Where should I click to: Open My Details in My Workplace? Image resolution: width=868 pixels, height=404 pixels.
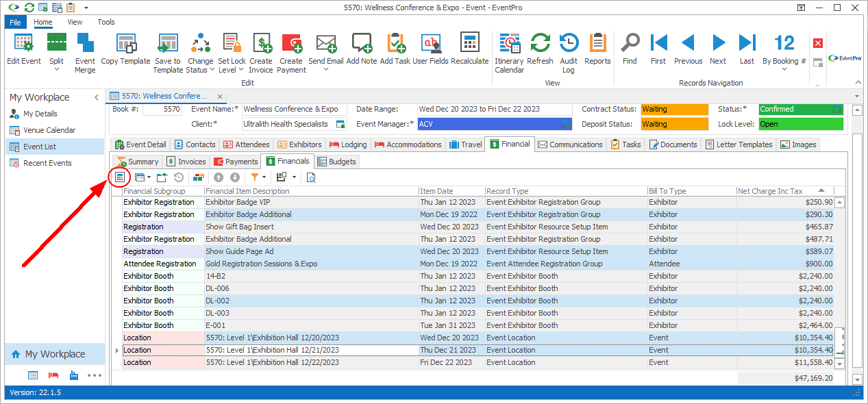tap(40, 114)
